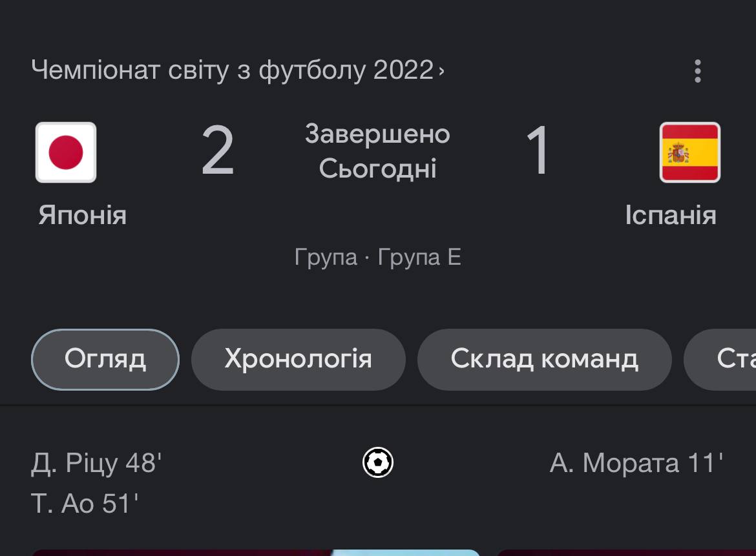
Task: Open the Група · Група E label
Action: coord(377,257)
